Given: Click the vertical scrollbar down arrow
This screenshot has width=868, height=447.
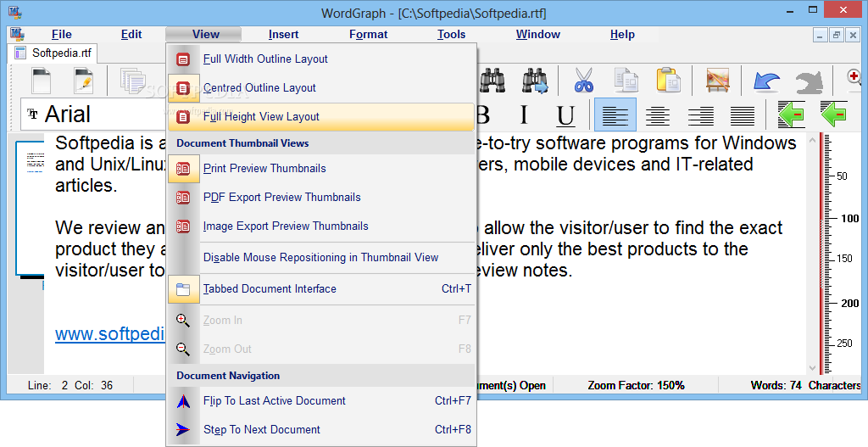Looking at the screenshot, I should tap(812, 368).
